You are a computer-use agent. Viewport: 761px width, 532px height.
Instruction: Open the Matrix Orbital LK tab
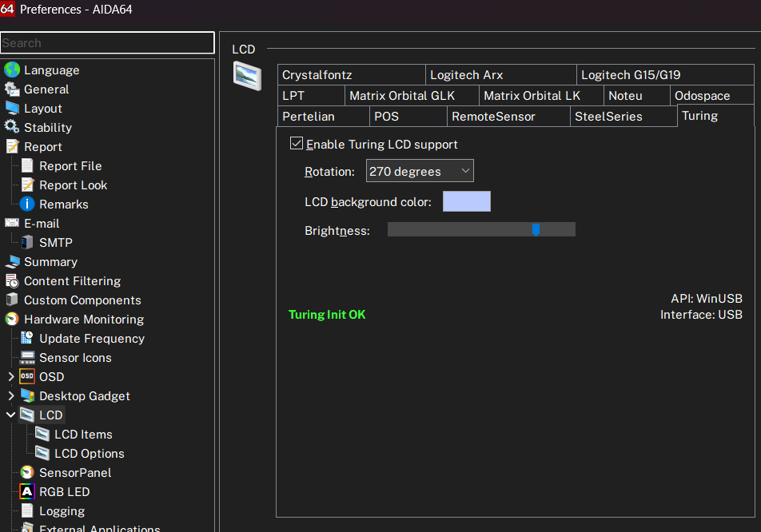pos(542,96)
